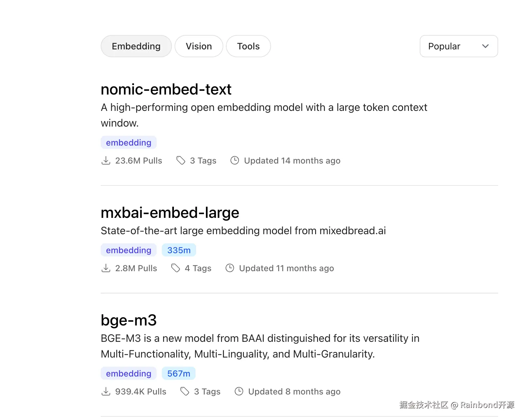Click the 335m size tag
The width and height of the screenshot is (525, 420).
(x=179, y=250)
